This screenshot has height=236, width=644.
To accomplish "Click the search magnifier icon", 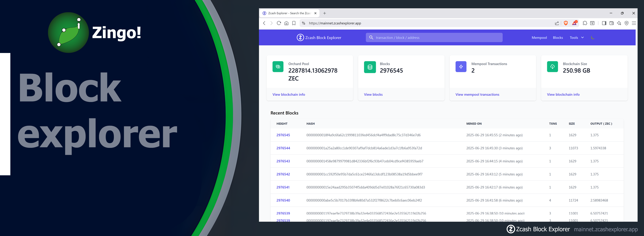I will coord(371,37).
